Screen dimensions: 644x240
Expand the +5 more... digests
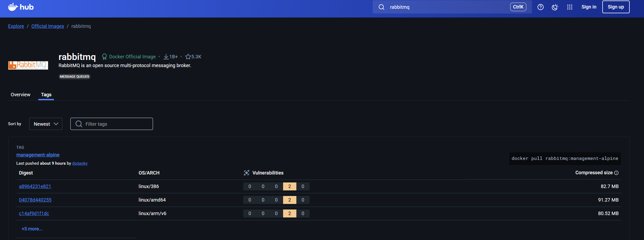pos(32,229)
